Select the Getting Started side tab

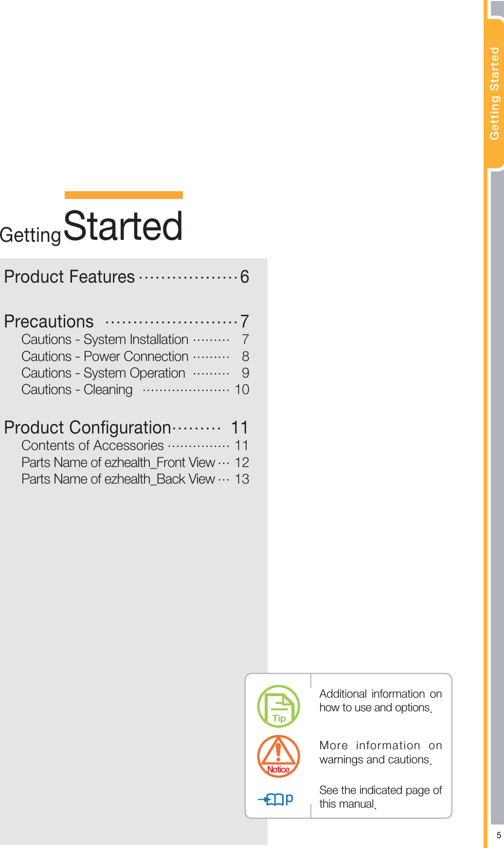coord(495,93)
